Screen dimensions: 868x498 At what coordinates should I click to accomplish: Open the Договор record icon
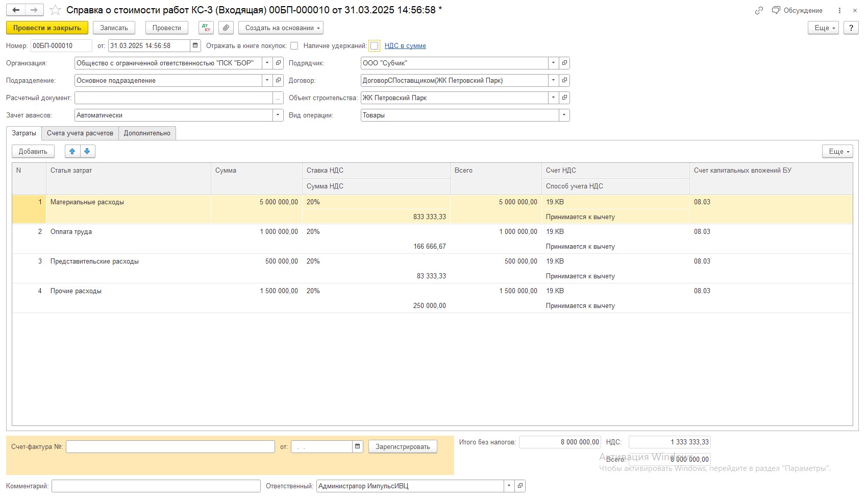click(x=564, y=81)
